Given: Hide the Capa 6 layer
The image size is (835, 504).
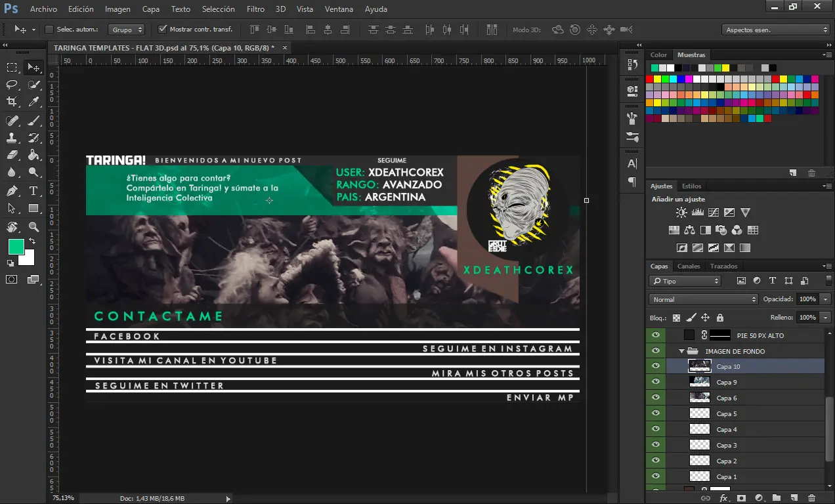Looking at the screenshot, I should [655, 398].
